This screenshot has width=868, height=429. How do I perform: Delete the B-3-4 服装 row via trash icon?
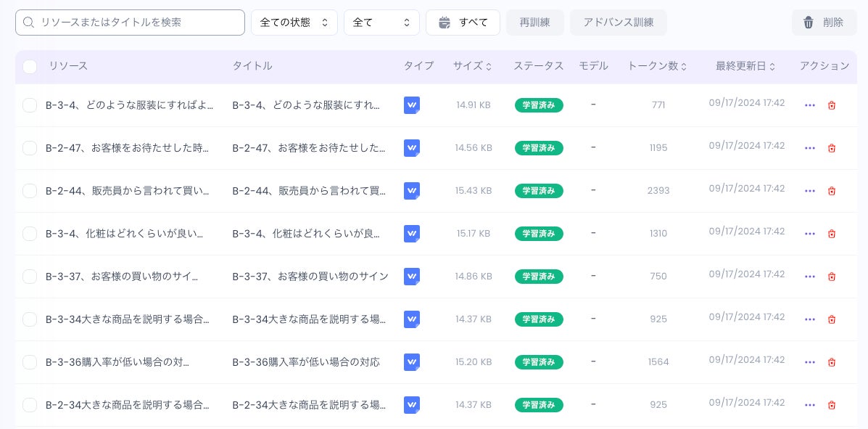pyautogui.click(x=831, y=105)
